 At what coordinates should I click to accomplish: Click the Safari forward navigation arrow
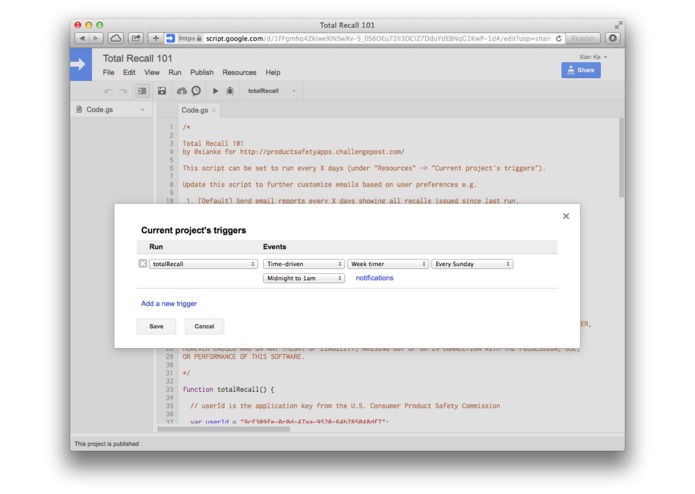point(96,39)
